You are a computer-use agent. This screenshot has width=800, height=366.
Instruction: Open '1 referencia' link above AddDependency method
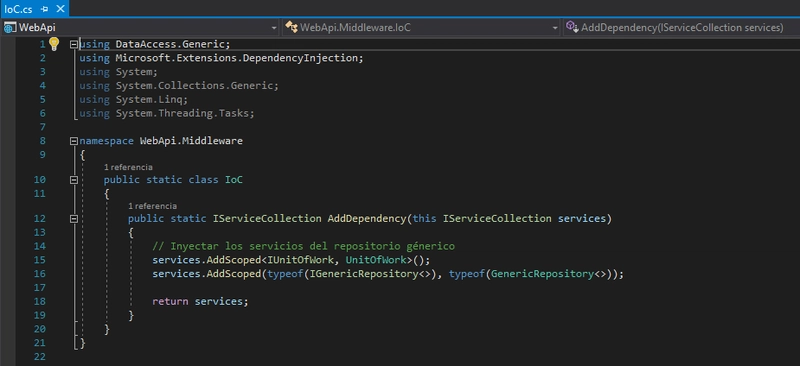click(153, 206)
